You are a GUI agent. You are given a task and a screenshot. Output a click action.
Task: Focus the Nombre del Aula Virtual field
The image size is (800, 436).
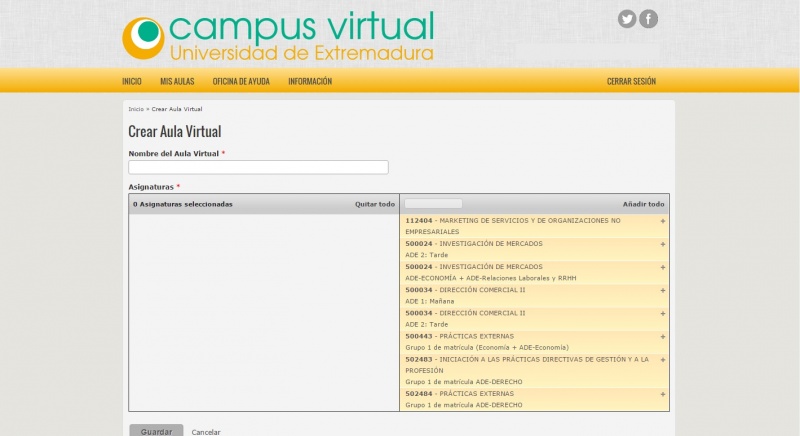point(258,168)
